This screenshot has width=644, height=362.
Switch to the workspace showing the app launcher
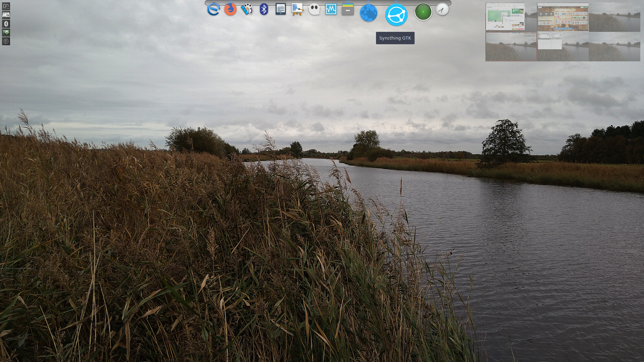[563, 17]
